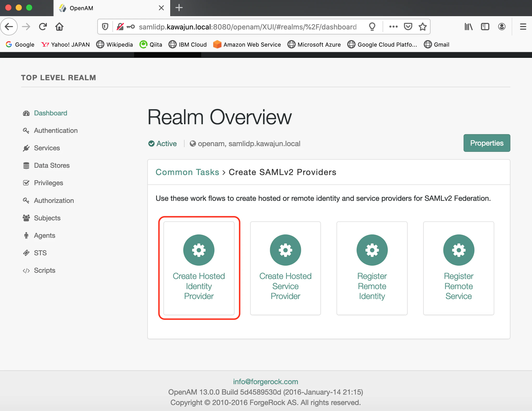Image resolution: width=532 pixels, height=411 pixels.
Task: Save the page to Pocket icon
Action: point(408,27)
